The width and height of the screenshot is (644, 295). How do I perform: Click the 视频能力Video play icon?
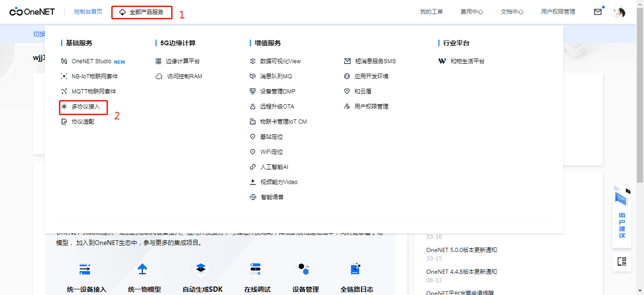point(253,182)
